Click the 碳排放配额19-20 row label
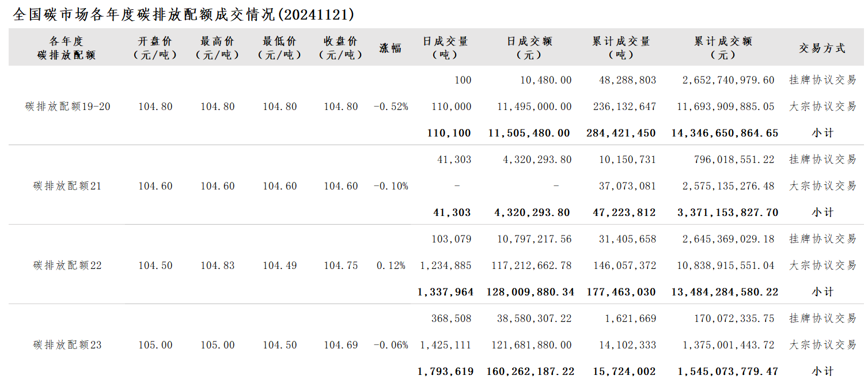 click(x=68, y=107)
